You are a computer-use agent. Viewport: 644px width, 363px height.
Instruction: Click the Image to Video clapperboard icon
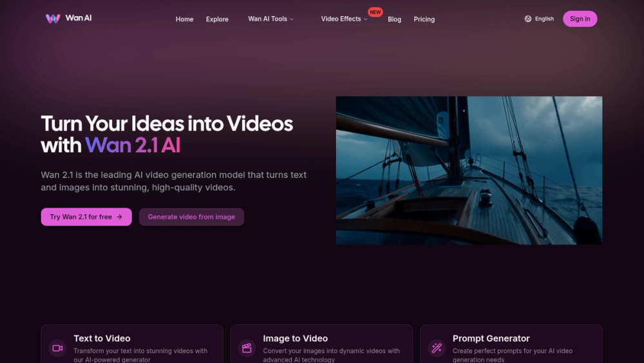coord(247,348)
